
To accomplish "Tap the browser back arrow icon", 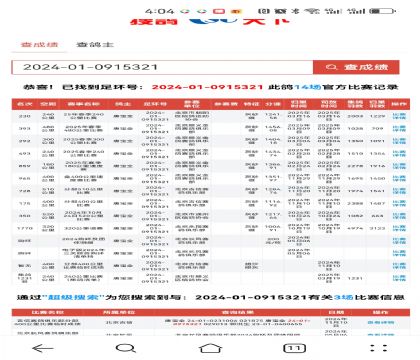I will click(x=43, y=348).
